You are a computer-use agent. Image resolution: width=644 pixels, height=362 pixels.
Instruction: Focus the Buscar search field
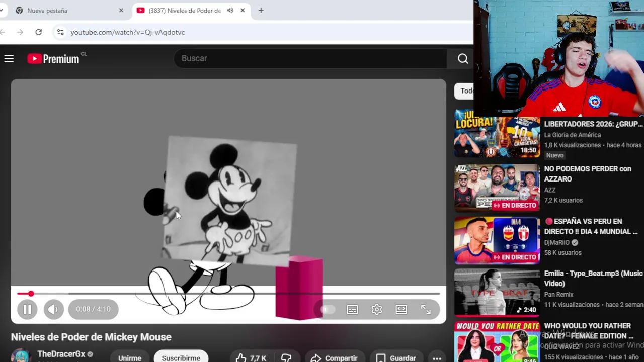pos(310,58)
